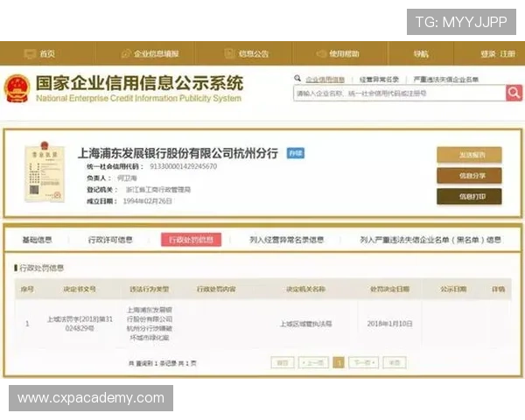Click 上一页 pagination button
The height and width of the screenshot is (420, 525).
pyautogui.click(x=312, y=362)
